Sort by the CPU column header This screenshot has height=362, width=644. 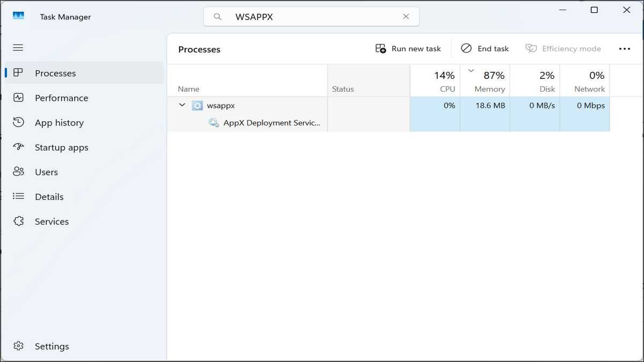pos(435,80)
